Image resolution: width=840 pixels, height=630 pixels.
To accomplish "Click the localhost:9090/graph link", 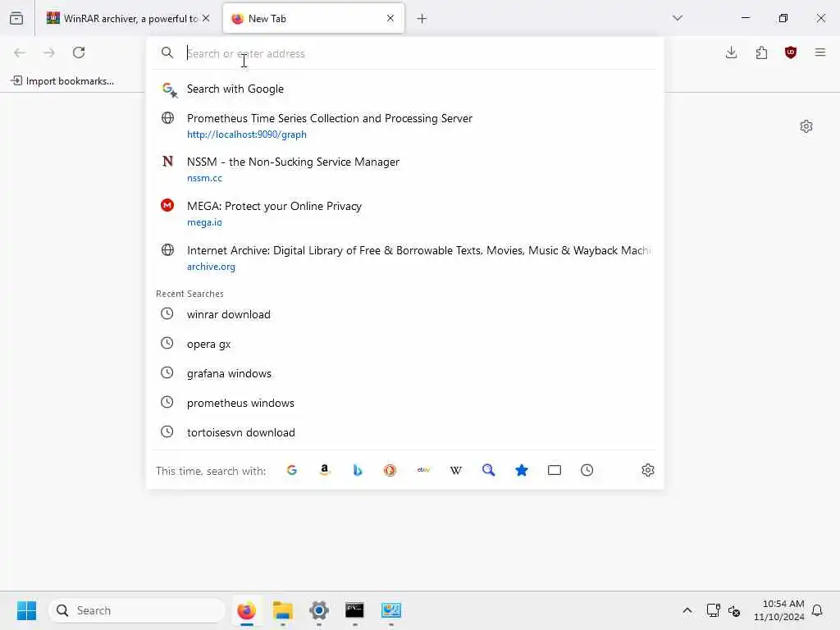I will (x=246, y=135).
